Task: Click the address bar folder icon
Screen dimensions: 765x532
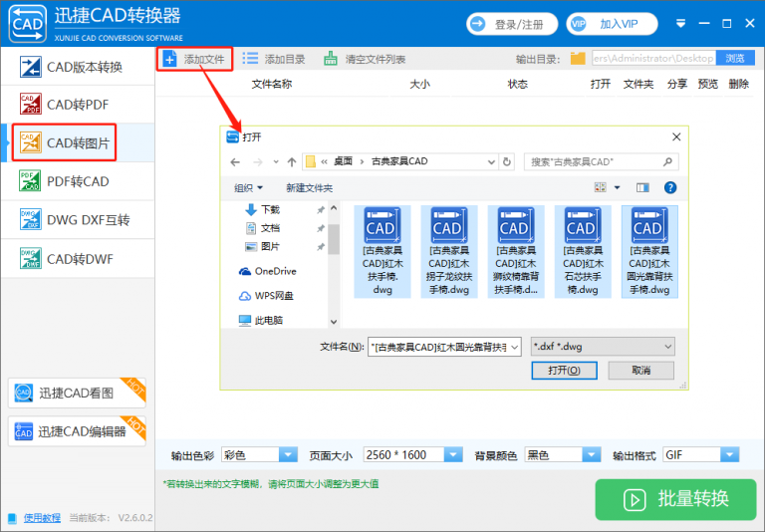Action: pos(311,161)
